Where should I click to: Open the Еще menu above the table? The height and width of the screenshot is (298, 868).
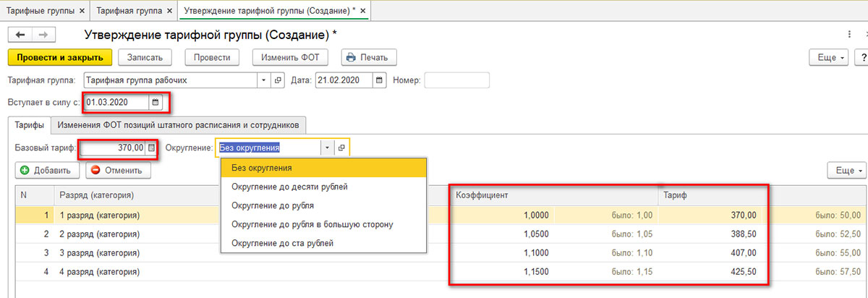pos(846,171)
